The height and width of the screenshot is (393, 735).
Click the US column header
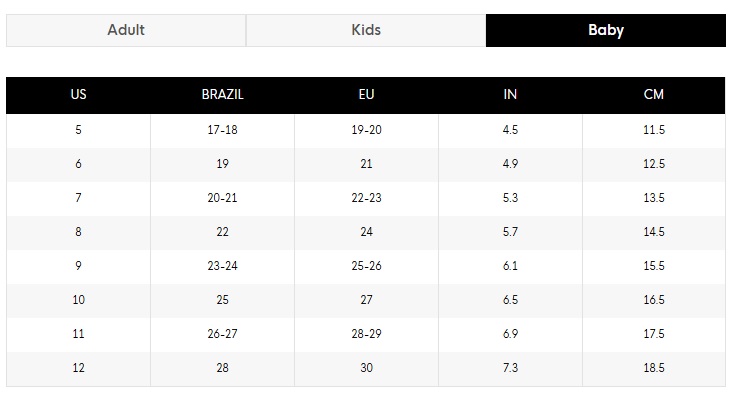(x=78, y=95)
